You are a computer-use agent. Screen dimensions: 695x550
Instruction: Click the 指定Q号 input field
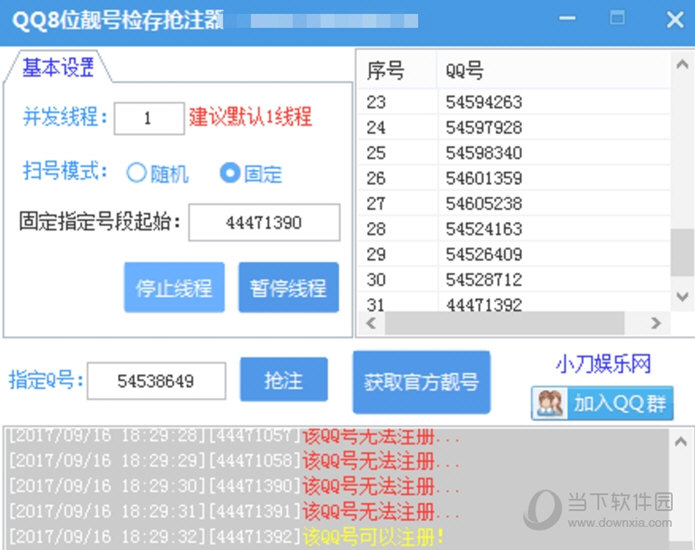pyautogui.click(x=156, y=381)
